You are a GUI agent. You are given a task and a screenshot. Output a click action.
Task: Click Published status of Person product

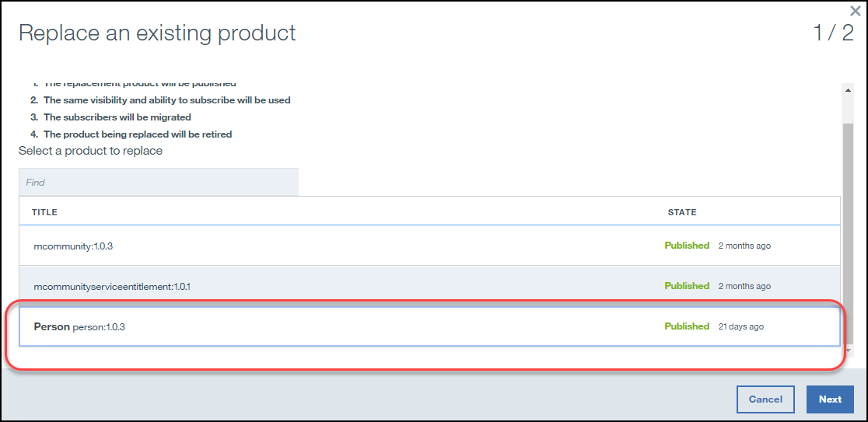(x=687, y=326)
